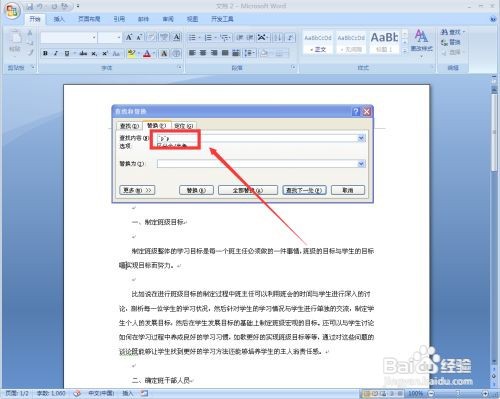Select the Heading 1 style in the gallery
Screen dimensions: 500x399
tap(384, 42)
